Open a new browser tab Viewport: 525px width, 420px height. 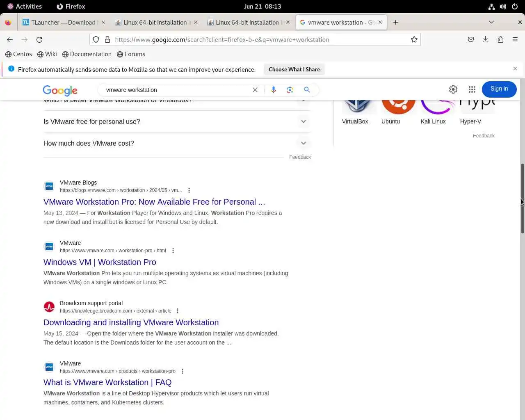click(x=395, y=22)
